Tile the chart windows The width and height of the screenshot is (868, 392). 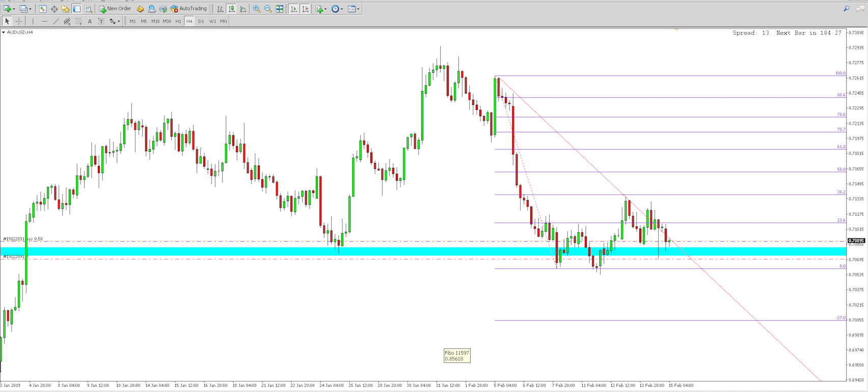(280, 9)
